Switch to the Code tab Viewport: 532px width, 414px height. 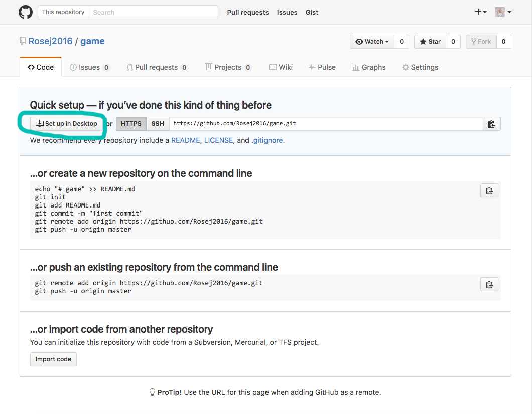pyautogui.click(x=41, y=67)
